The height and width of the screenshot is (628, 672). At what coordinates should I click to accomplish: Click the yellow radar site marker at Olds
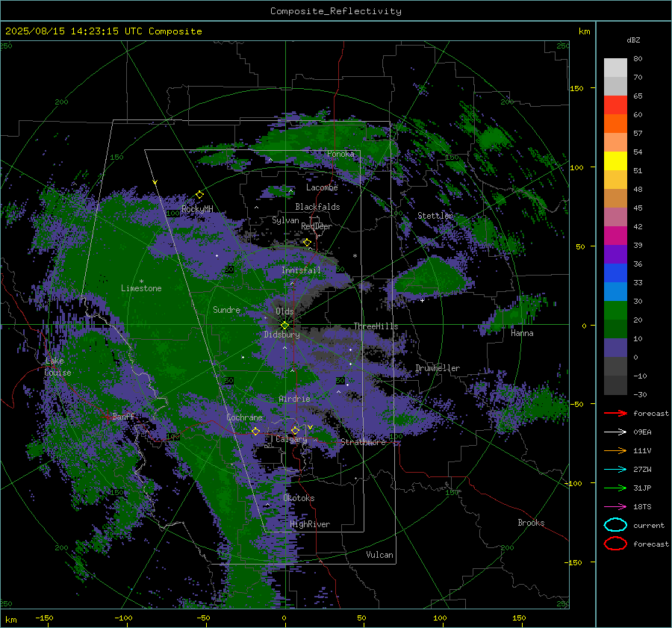pos(284,326)
